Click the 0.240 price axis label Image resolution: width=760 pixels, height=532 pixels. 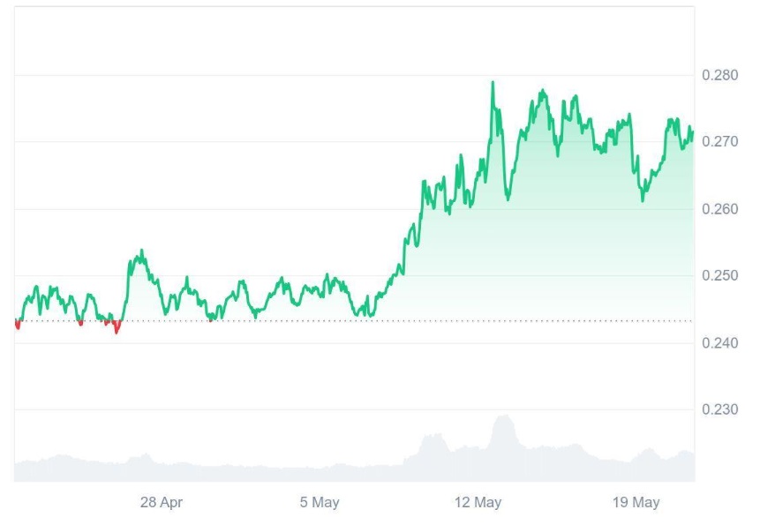click(719, 342)
